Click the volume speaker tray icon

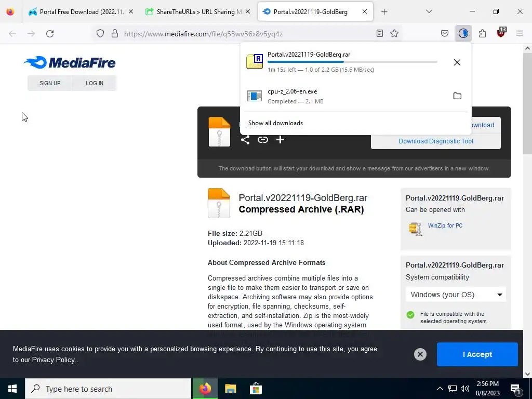click(x=465, y=389)
